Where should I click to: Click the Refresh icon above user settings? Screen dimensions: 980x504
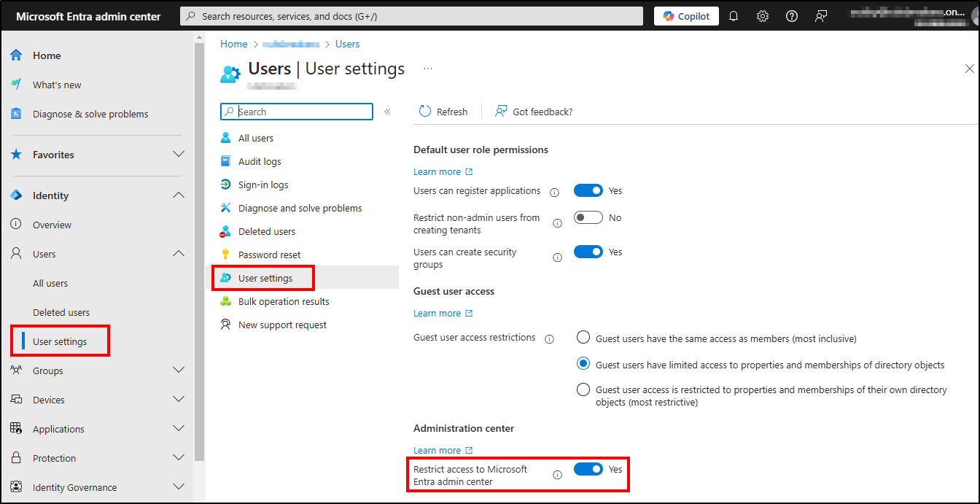pos(424,111)
